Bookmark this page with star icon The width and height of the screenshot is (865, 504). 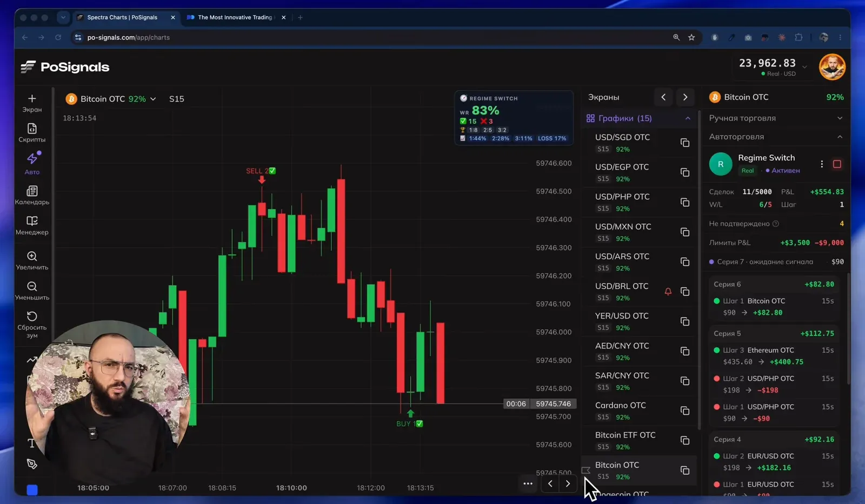tap(691, 37)
